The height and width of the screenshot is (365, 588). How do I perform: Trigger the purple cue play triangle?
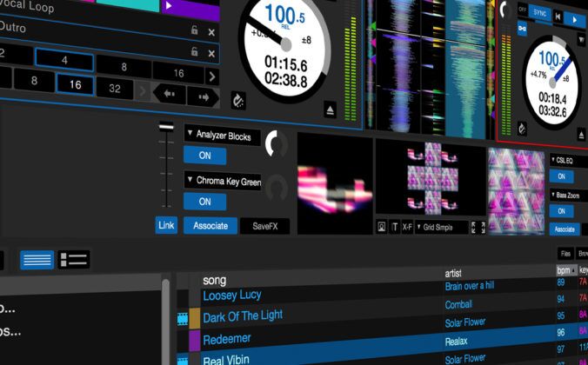tap(169, 5)
